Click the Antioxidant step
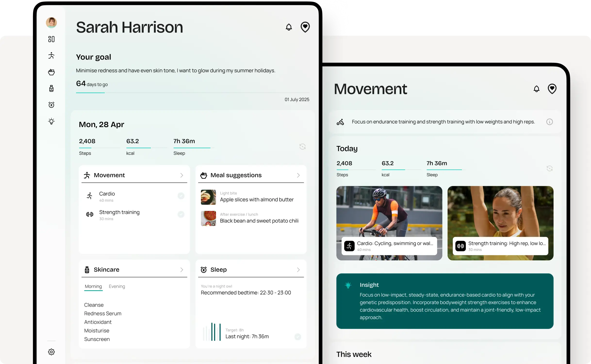The image size is (591, 364). pyautogui.click(x=98, y=322)
